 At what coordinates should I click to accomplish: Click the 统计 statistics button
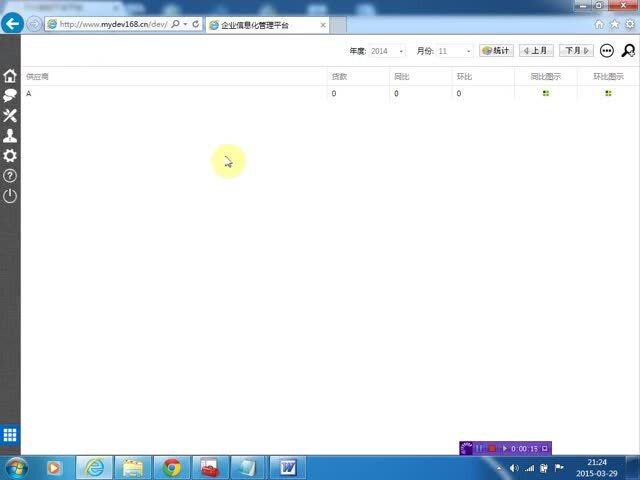click(496, 51)
